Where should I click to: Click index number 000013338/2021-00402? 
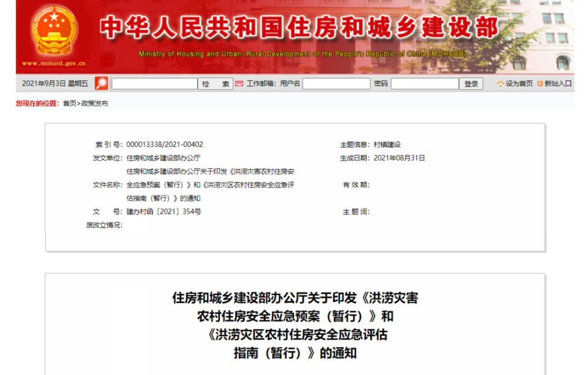tap(165, 145)
